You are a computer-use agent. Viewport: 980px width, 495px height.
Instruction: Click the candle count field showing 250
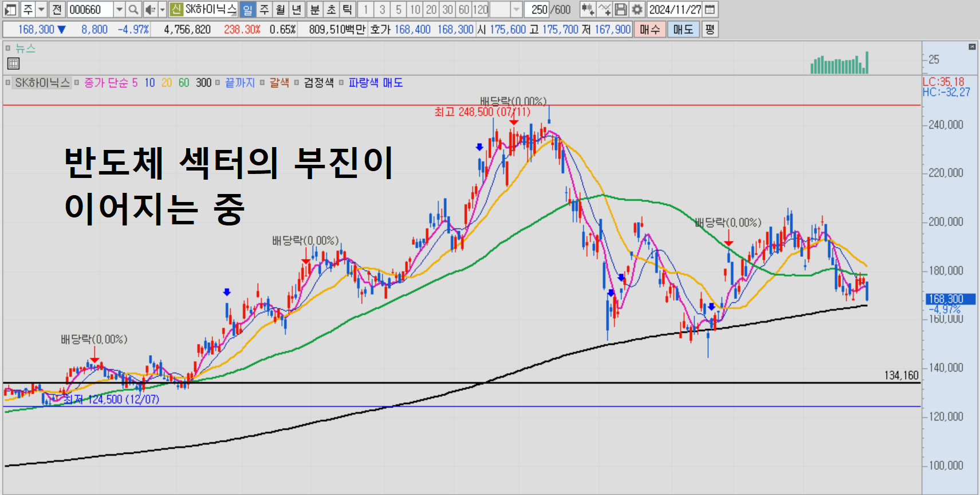point(537,9)
